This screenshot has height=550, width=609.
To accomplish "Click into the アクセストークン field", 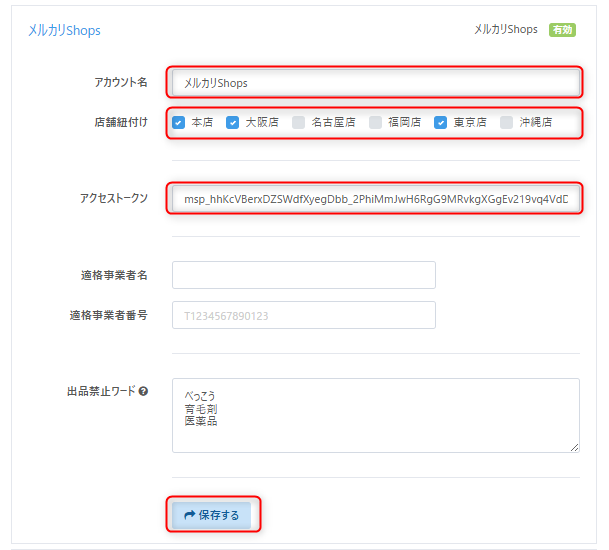I will (x=376, y=199).
